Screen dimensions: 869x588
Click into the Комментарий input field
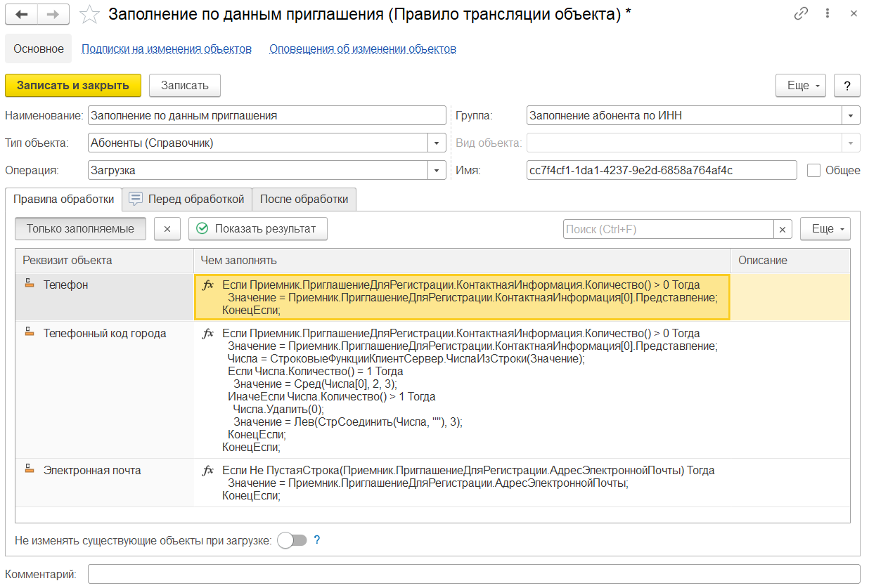point(473,574)
